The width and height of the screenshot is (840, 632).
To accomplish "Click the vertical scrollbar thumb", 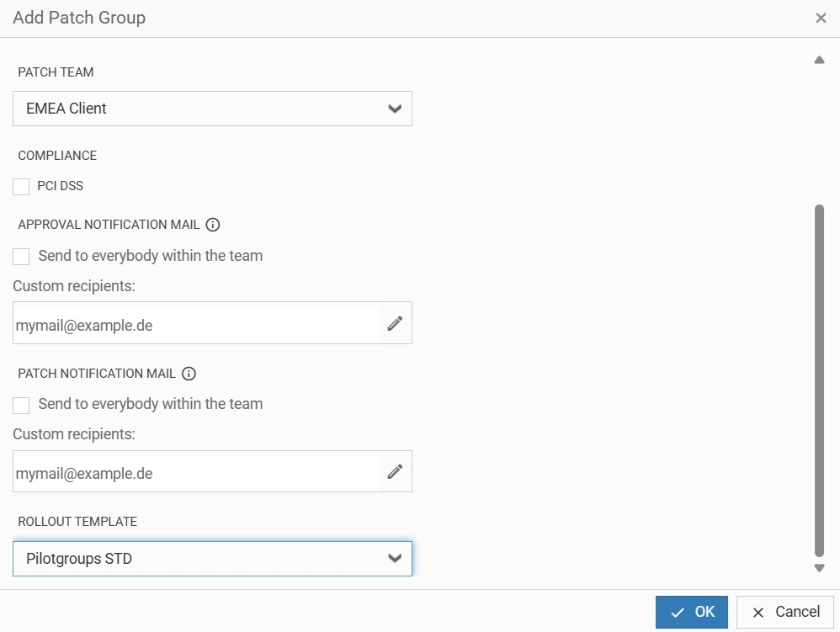I will click(819, 379).
